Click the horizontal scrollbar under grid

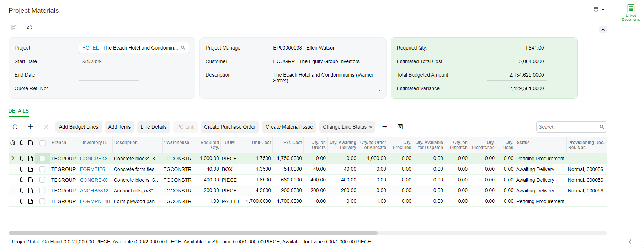[193, 233]
